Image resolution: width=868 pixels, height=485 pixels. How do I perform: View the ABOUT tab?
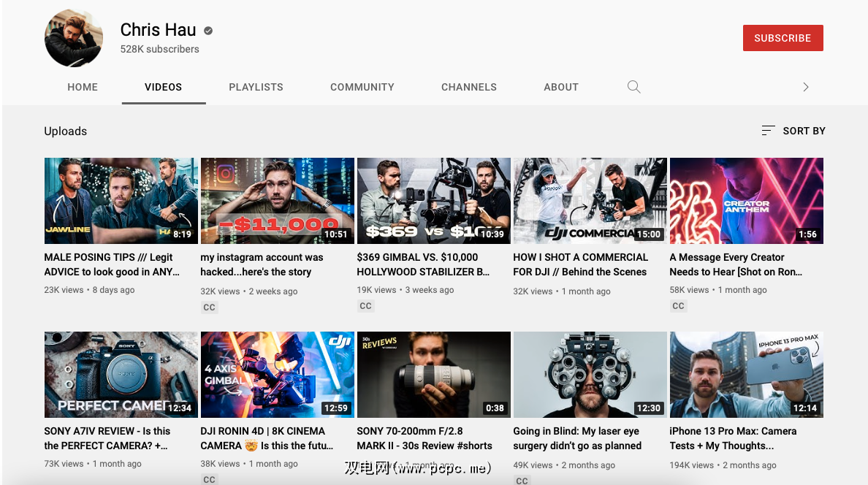tap(561, 87)
